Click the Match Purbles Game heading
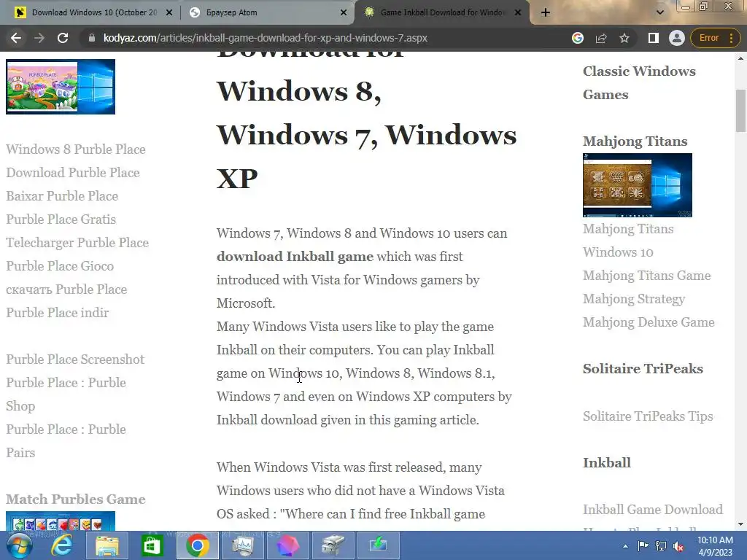747x560 pixels. [76, 499]
